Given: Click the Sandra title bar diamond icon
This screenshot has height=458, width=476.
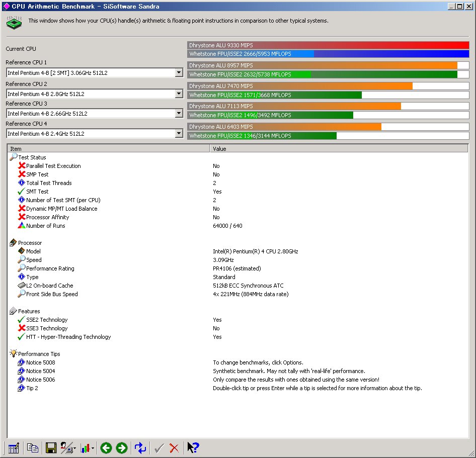Looking at the screenshot, I should 7,6.
